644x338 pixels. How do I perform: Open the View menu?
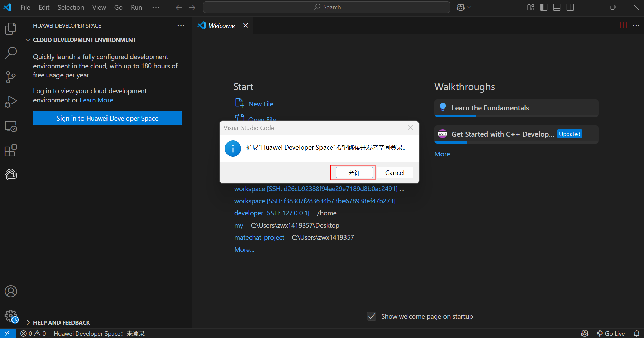[x=99, y=7]
